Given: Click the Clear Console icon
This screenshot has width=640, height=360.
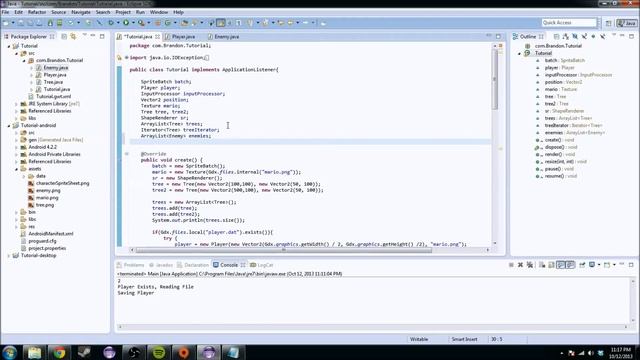Looking at the screenshot, I should [542, 265].
